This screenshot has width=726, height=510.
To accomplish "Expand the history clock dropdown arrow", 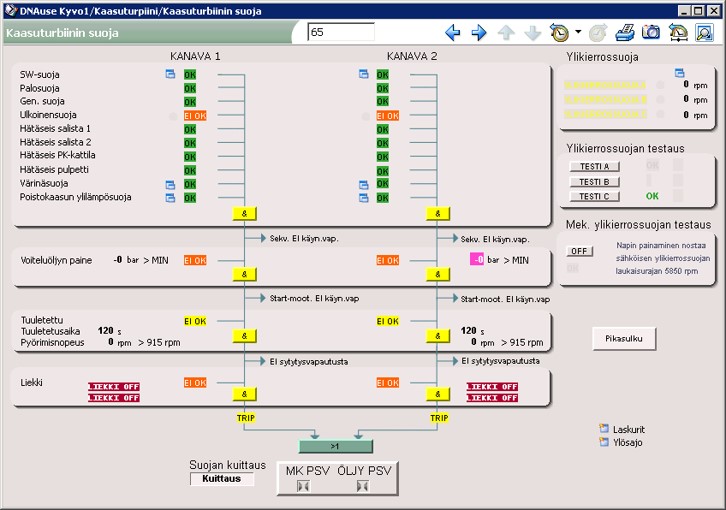I will tap(578, 32).
